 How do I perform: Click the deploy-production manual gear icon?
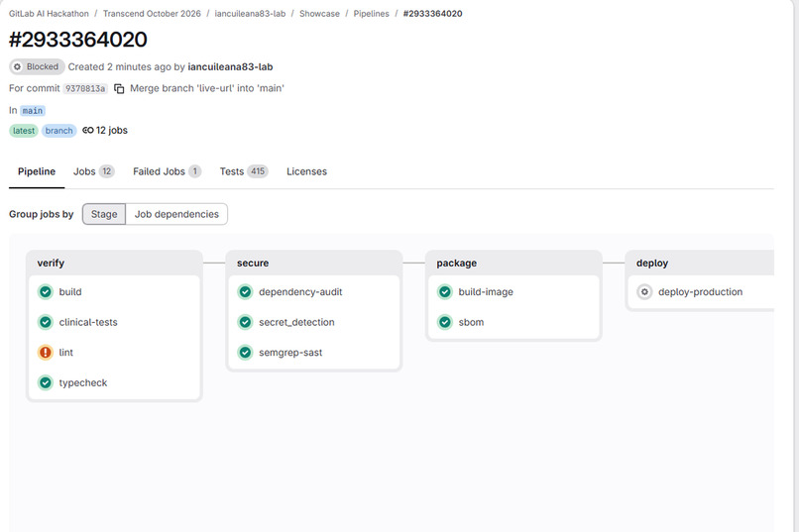[x=644, y=291]
